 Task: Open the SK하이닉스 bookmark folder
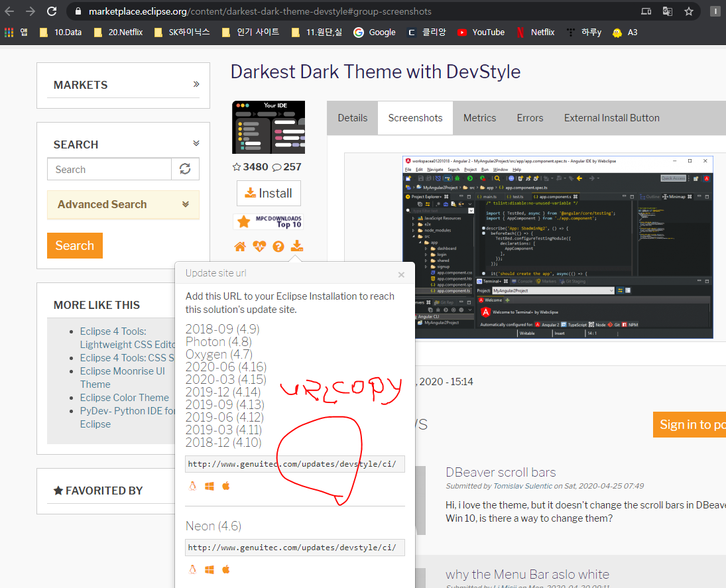[x=182, y=32]
